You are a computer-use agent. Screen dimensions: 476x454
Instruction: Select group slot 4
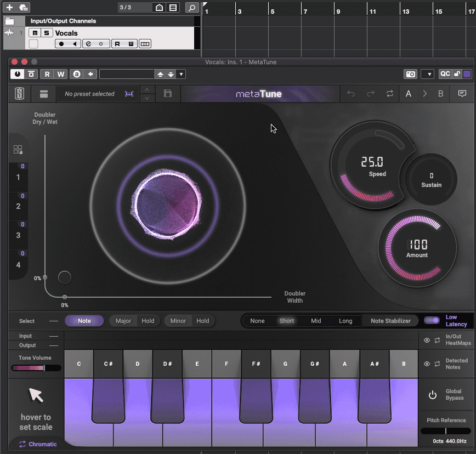(x=18, y=265)
